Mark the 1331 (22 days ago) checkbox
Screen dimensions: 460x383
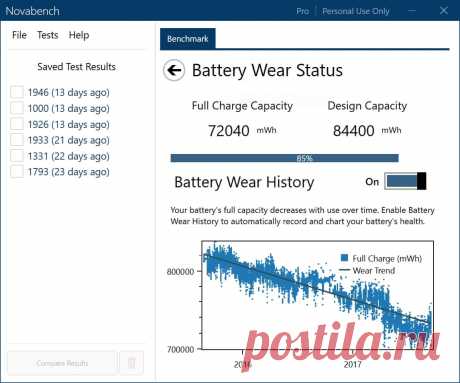tap(17, 156)
